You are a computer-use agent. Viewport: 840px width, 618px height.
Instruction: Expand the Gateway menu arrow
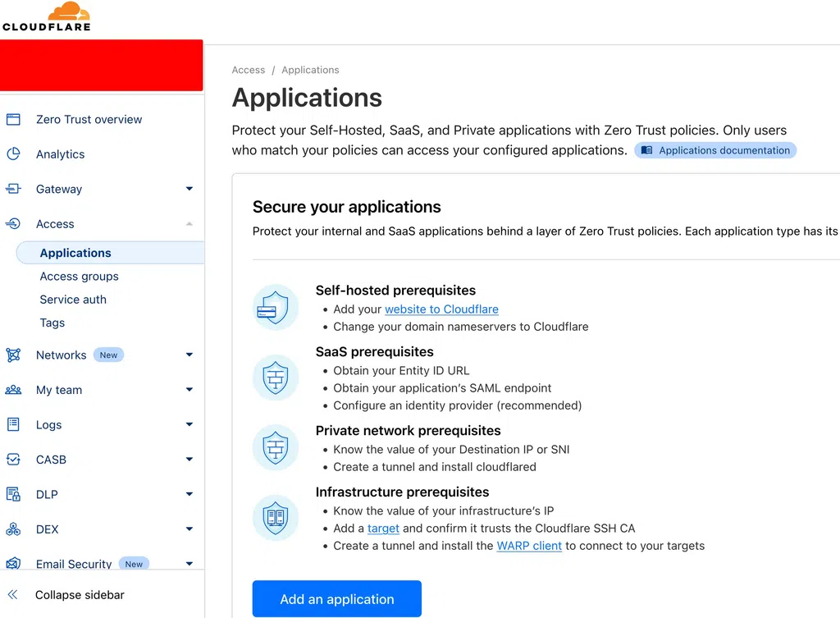pyautogui.click(x=189, y=189)
